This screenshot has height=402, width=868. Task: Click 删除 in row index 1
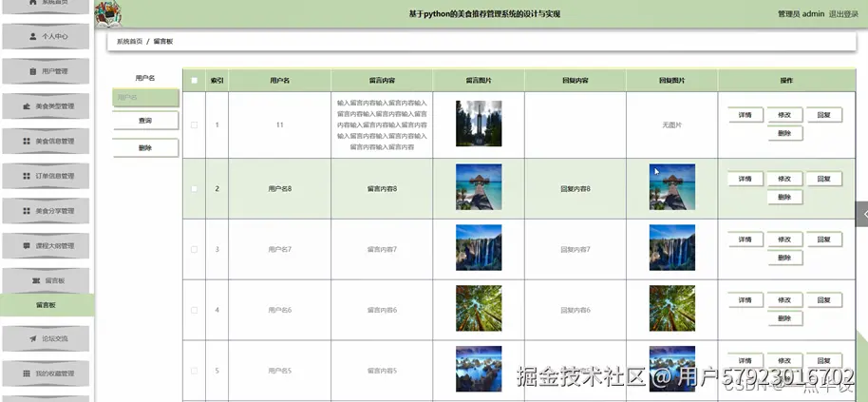(784, 133)
